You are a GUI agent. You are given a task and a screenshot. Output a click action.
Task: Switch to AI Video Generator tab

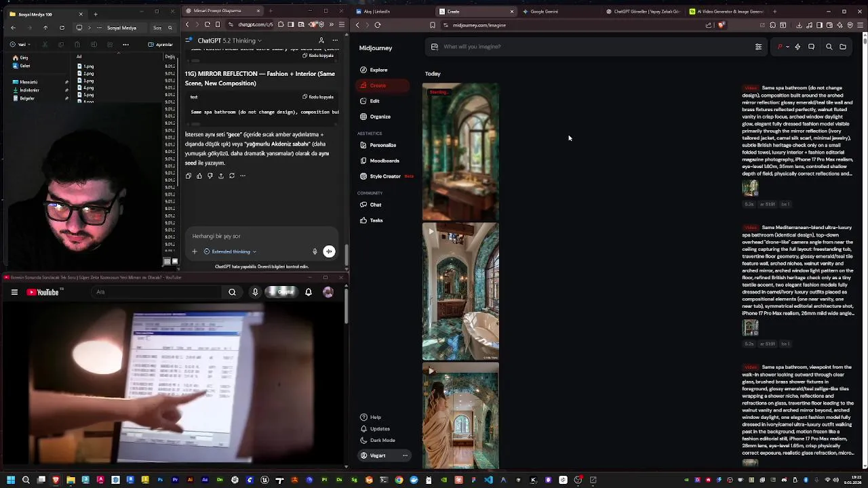[x=726, y=12]
